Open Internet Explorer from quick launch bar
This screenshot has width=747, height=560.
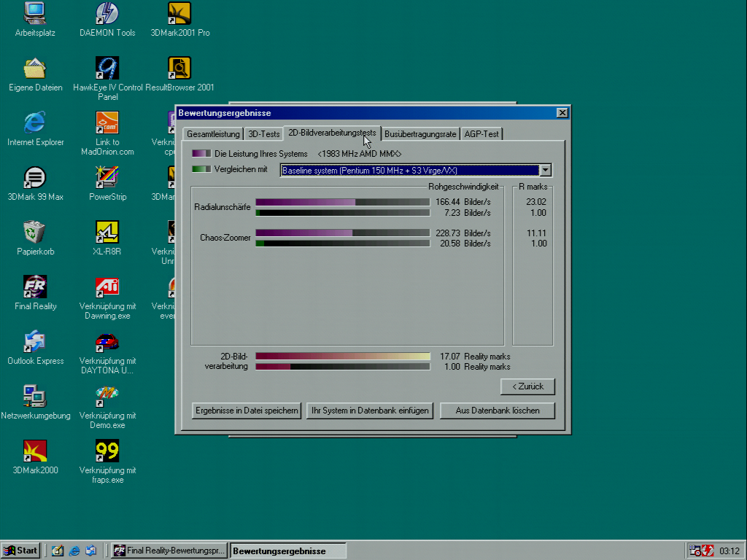coord(74,551)
